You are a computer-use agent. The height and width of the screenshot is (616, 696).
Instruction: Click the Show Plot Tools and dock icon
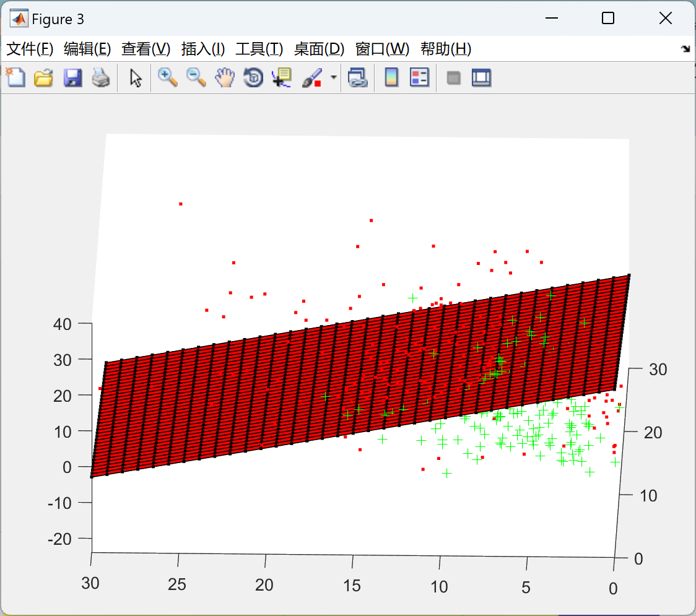[482, 77]
